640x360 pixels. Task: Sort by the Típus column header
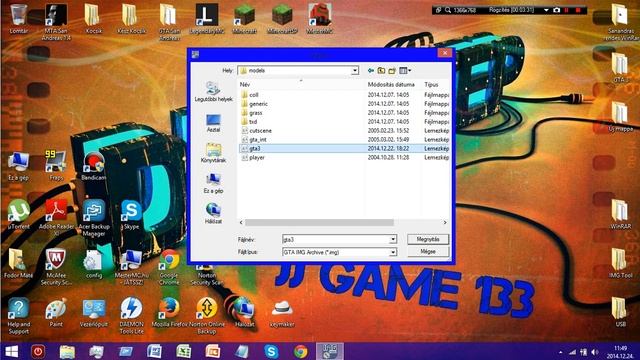(x=431, y=84)
